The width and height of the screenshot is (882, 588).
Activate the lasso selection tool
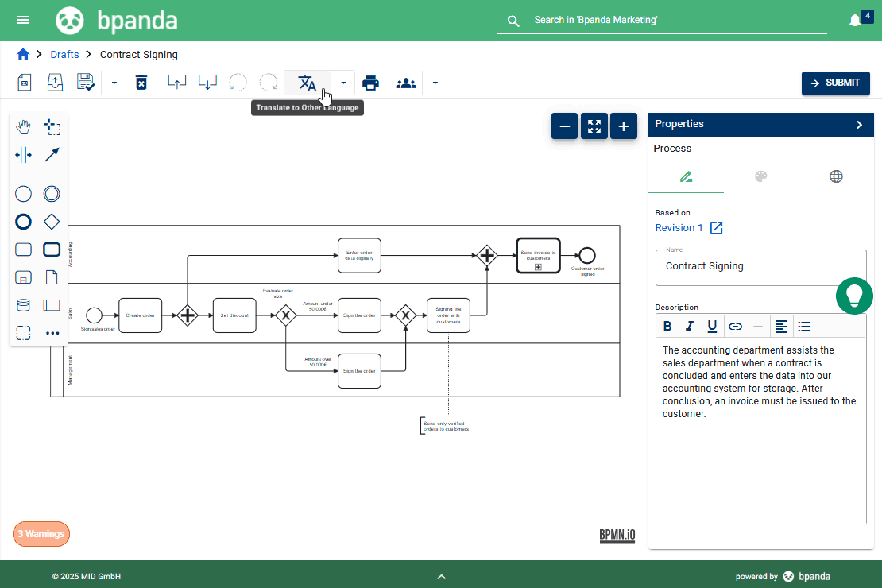[52, 127]
